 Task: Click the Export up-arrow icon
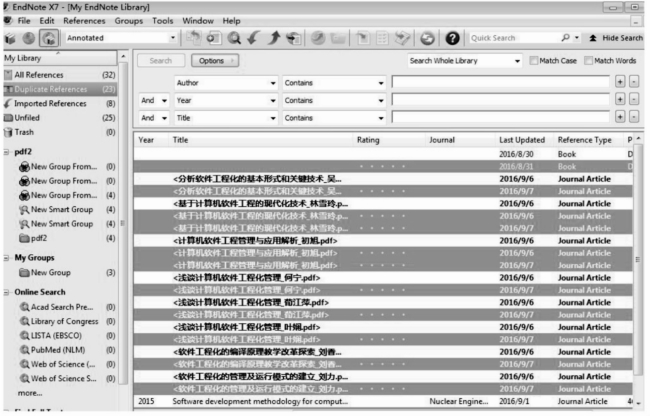pos(274,38)
